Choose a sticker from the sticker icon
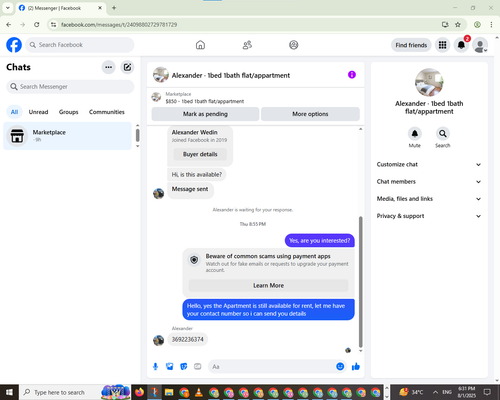 coord(184,367)
